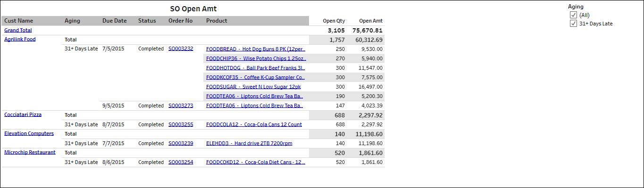Open the ELEHDD3 Hard drive 2TB product
This screenshot has width=644, height=188.
click(x=249, y=143)
